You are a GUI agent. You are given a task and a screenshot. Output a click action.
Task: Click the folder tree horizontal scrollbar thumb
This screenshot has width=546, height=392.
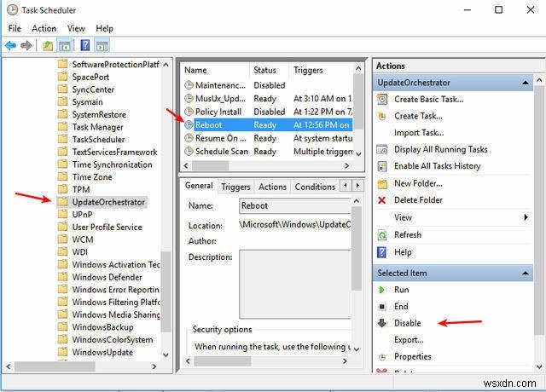55,366
